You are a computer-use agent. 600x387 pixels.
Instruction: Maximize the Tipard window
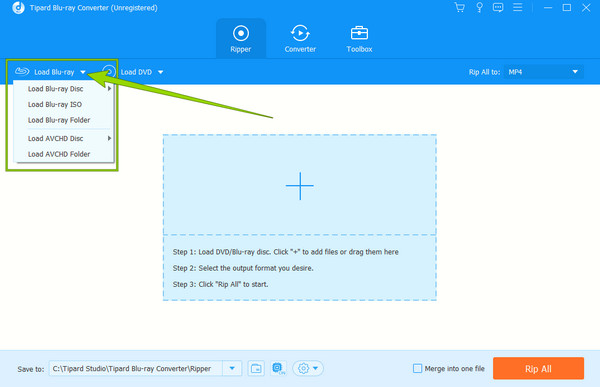(567, 8)
